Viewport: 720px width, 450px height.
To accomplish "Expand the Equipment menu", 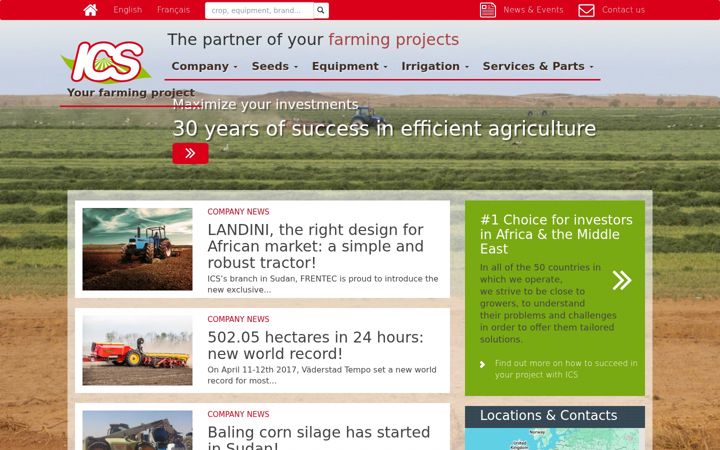I will (x=349, y=66).
